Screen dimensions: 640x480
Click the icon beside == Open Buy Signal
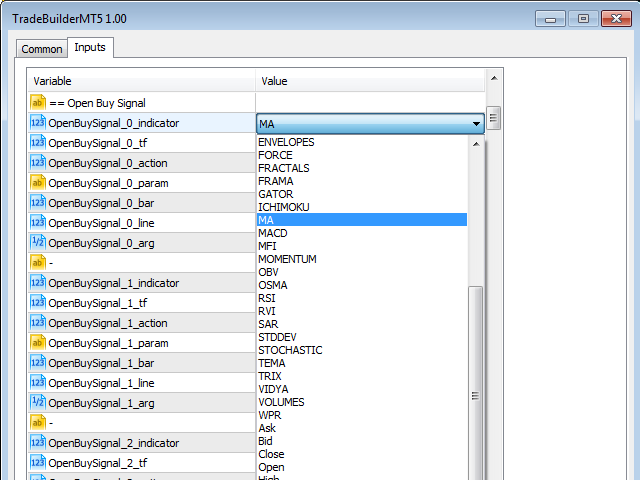pyautogui.click(x=38, y=103)
